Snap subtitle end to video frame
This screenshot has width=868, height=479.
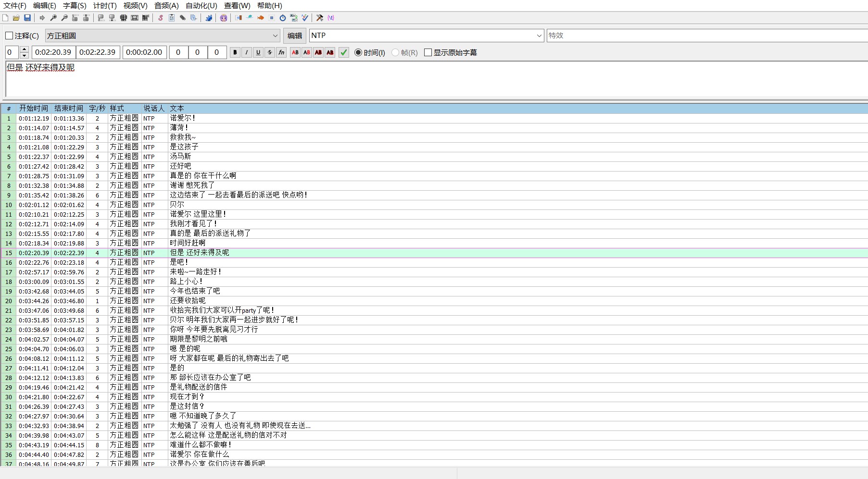[x=112, y=18]
